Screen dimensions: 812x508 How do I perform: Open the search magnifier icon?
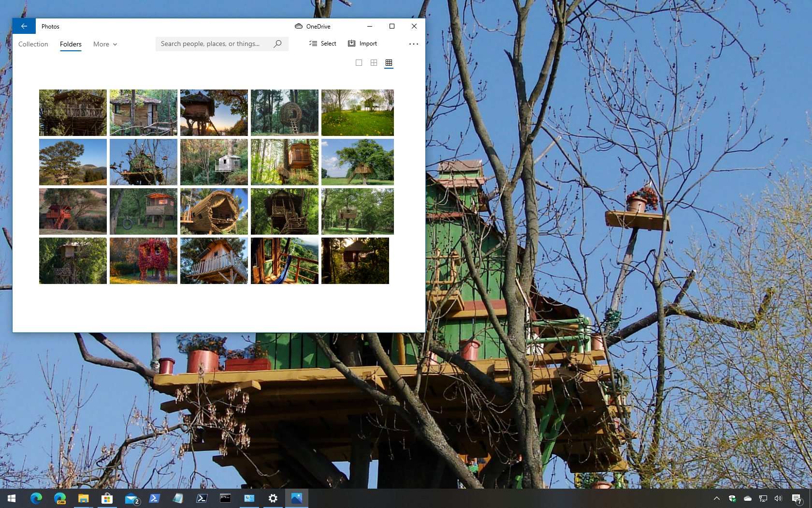click(x=277, y=44)
